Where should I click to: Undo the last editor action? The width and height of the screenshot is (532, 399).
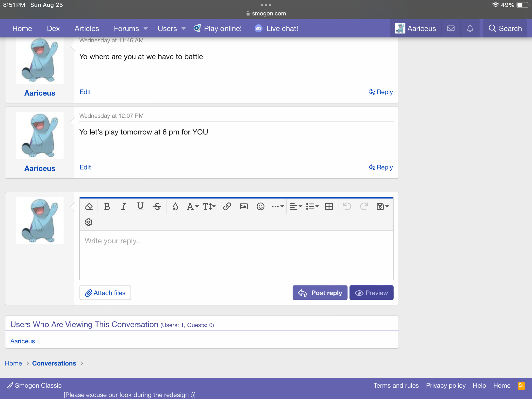347,206
